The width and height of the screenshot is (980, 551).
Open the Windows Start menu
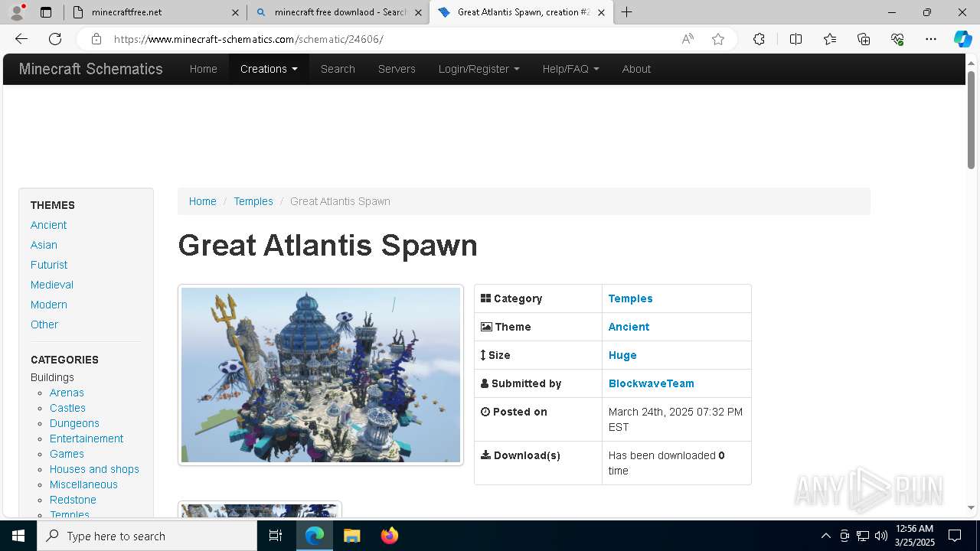tap(18, 536)
